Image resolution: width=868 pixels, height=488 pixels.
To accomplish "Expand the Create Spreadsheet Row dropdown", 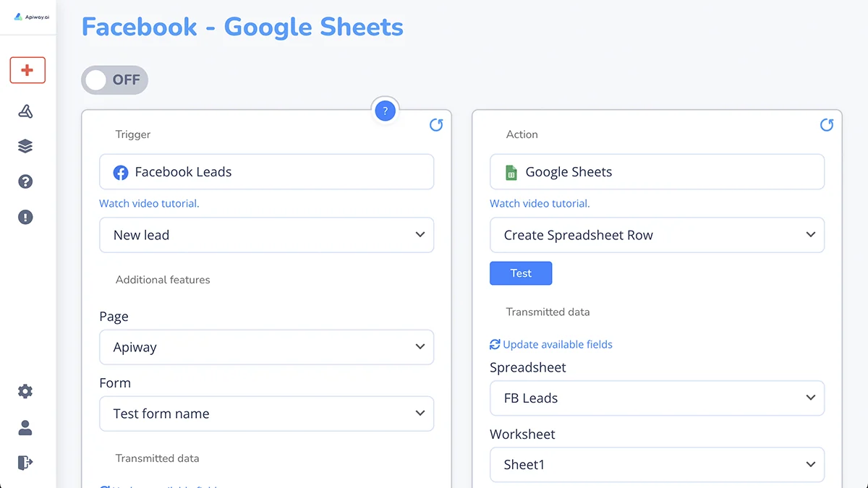I will 657,235.
